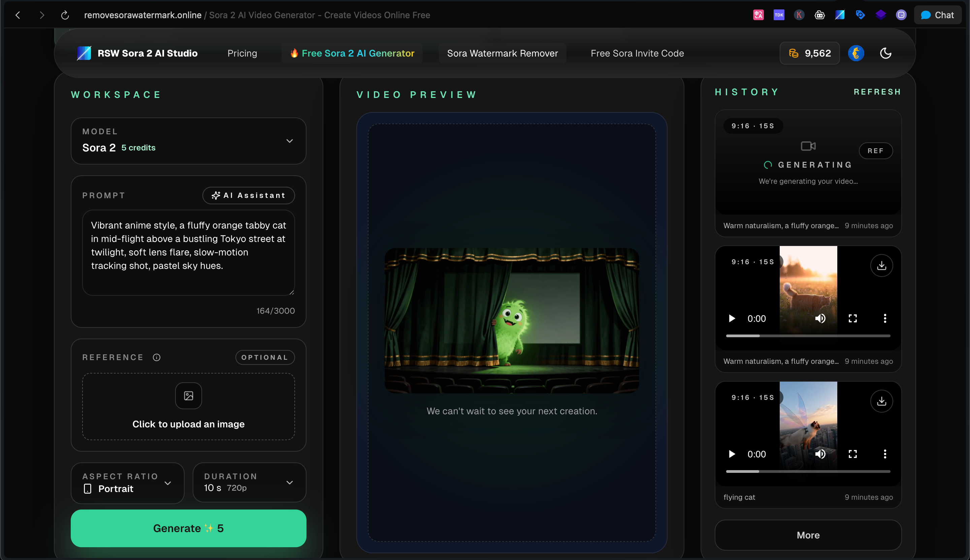Viewport: 970px width, 560px height.
Task: Click the user avatar in the navbar
Action: tap(856, 53)
